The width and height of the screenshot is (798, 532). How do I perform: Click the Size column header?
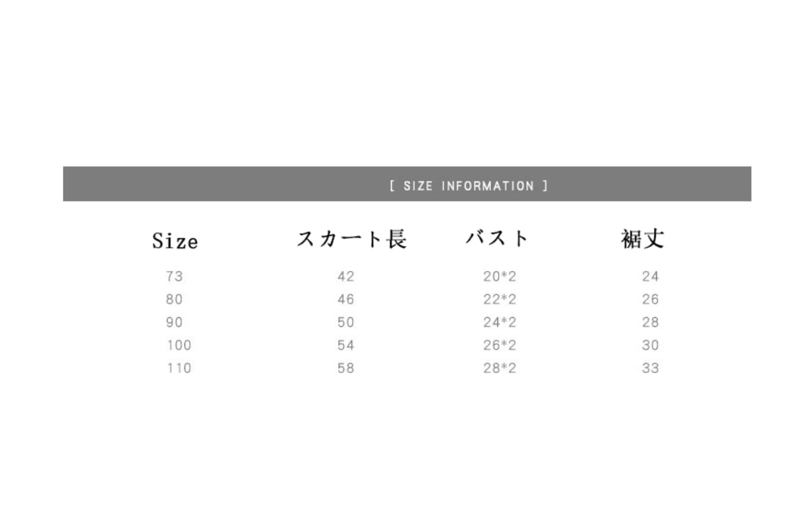click(174, 241)
